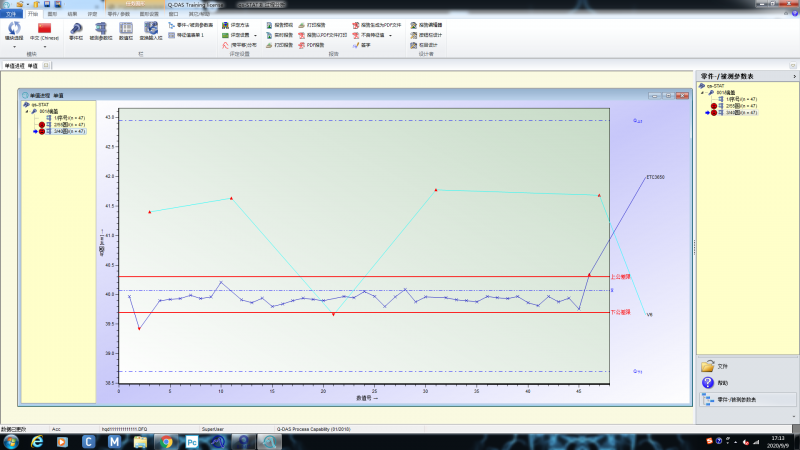Open the 文件 menu tab
800x450 pixels.
click(x=11, y=14)
